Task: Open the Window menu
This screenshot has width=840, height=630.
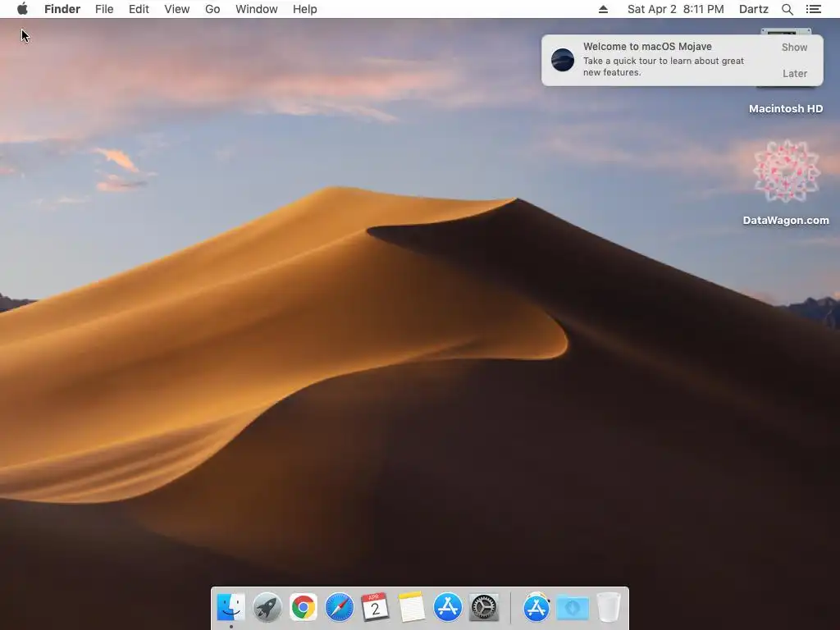Action: point(257,9)
